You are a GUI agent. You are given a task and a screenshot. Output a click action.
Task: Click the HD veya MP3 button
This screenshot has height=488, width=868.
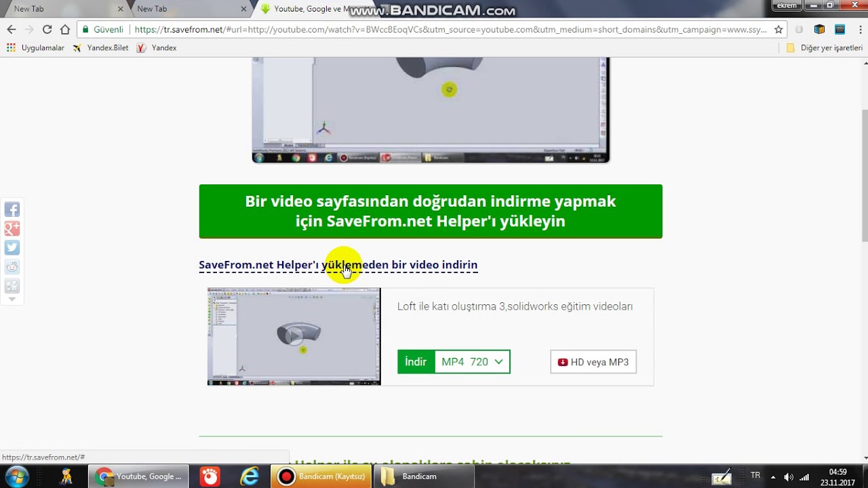(593, 362)
